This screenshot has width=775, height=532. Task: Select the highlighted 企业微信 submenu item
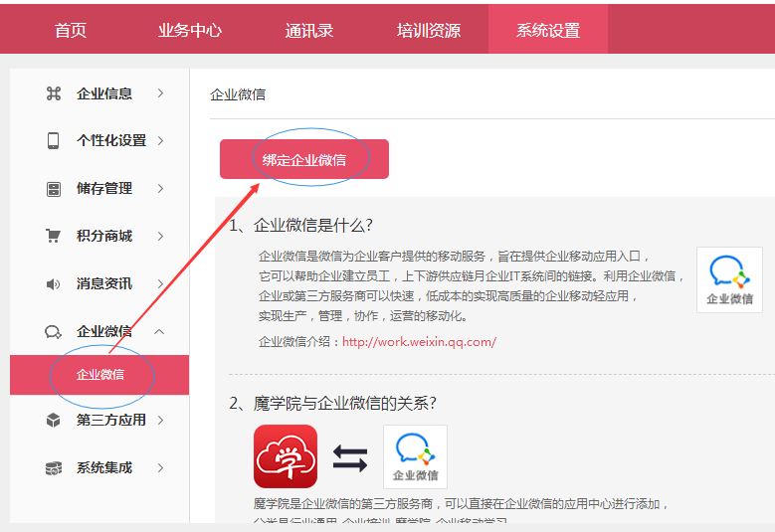pos(99,375)
